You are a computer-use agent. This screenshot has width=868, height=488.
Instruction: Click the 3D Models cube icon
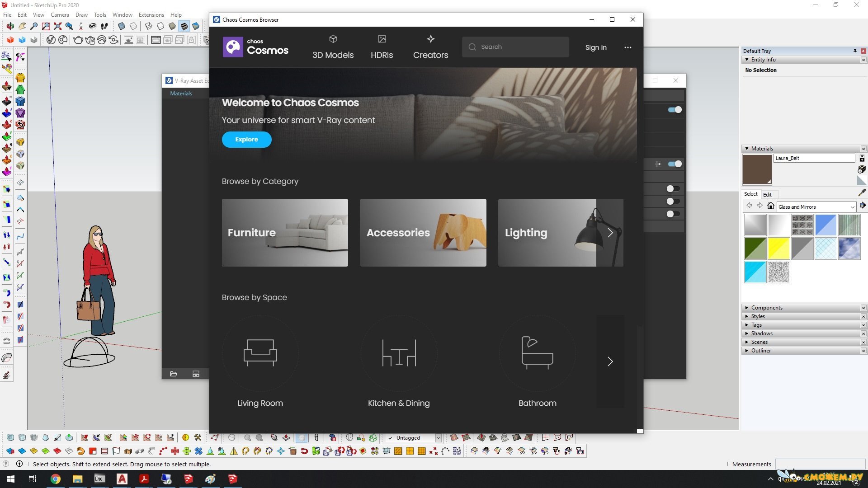(x=333, y=39)
